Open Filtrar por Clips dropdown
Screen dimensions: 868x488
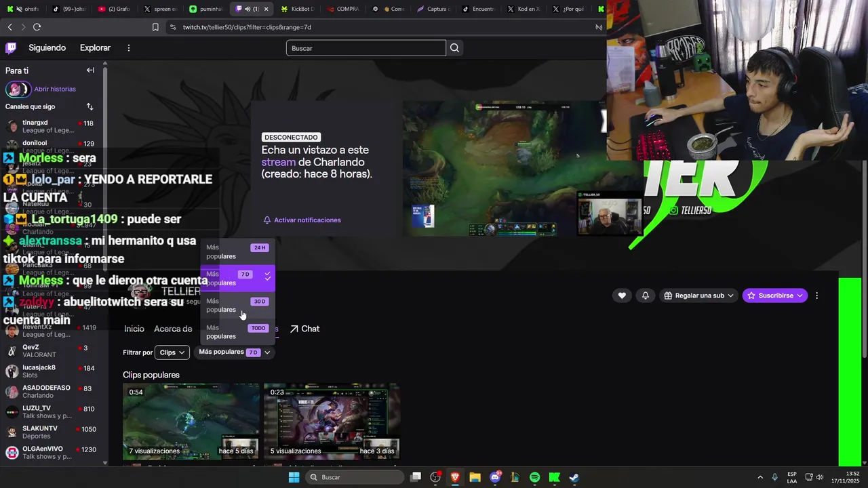[x=172, y=352]
